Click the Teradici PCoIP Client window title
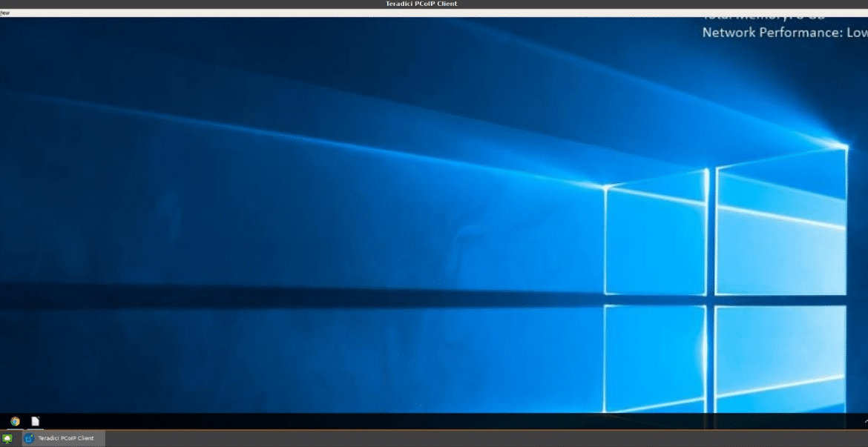The height and width of the screenshot is (447, 868). tap(421, 4)
